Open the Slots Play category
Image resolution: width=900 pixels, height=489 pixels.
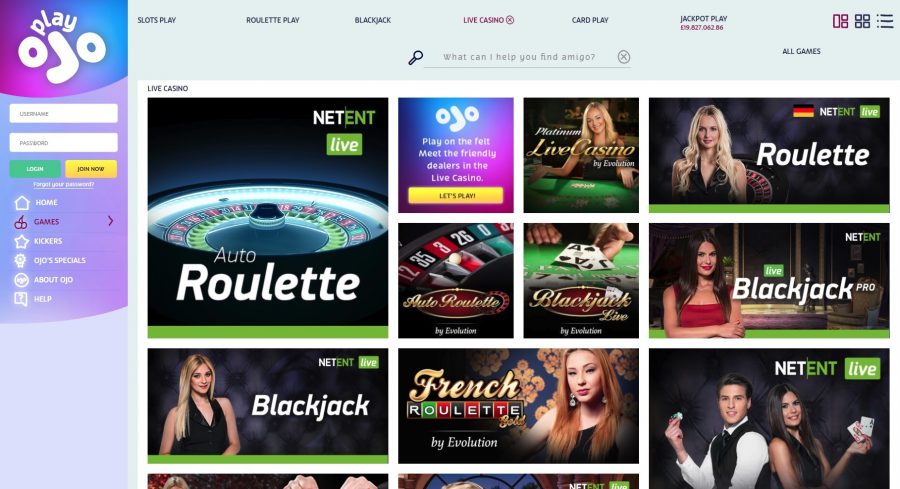pyautogui.click(x=157, y=20)
